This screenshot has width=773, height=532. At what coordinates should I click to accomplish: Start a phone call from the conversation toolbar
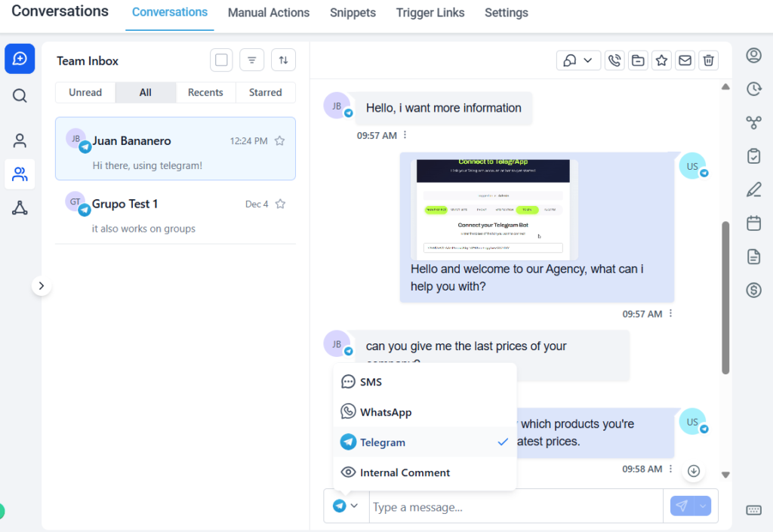pyautogui.click(x=614, y=60)
